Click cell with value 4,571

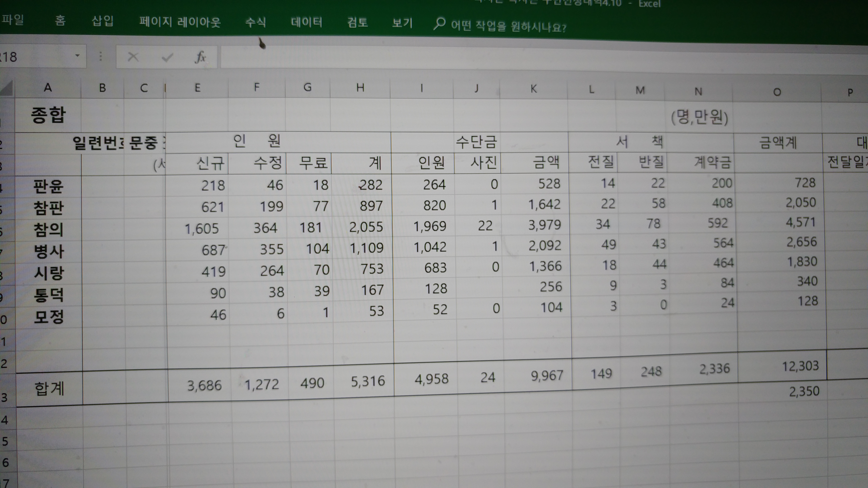coord(779,222)
